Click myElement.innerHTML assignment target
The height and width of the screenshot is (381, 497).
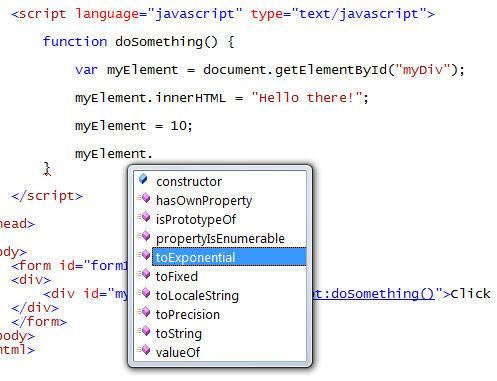150,98
